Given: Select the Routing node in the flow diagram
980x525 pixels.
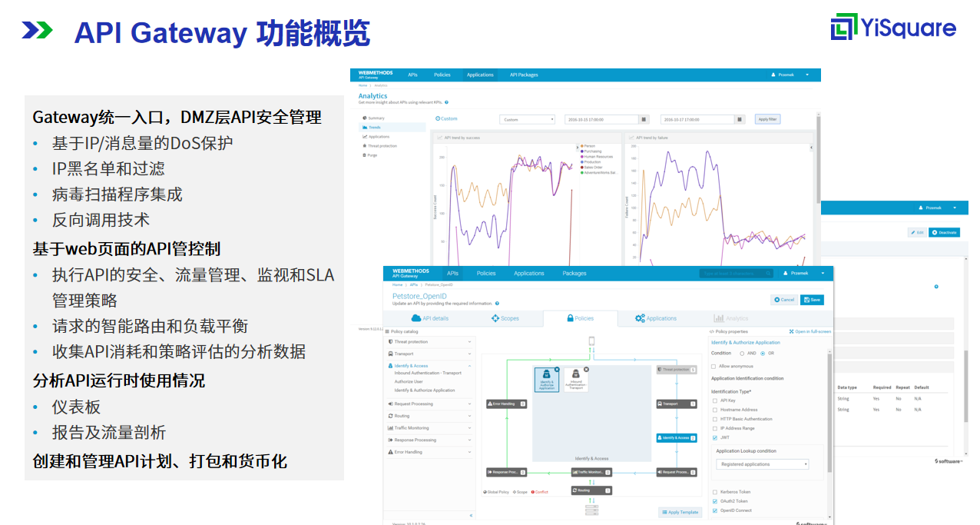Looking at the screenshot, I should pyautogui.click(x=591, y=490).
